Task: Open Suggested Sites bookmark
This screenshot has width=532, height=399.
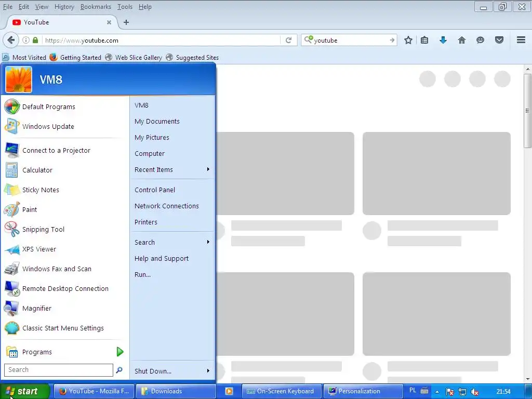Action: coord(192,57)
